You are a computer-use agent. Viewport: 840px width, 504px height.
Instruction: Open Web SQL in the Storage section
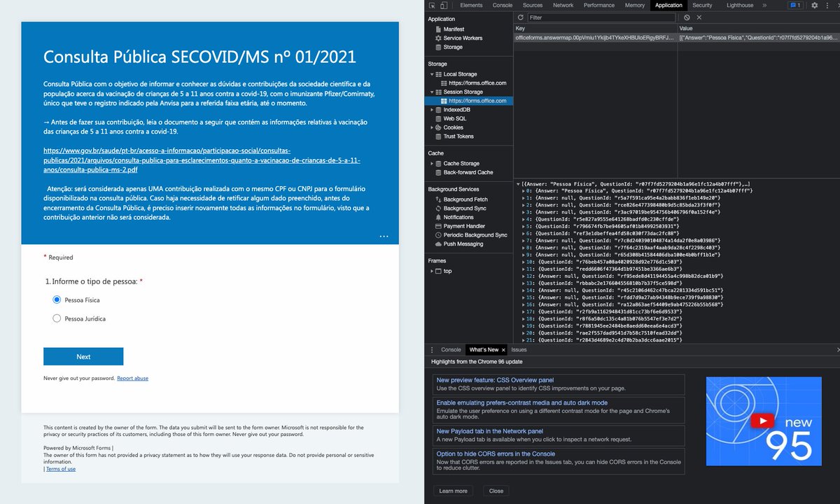coord(454,119)
